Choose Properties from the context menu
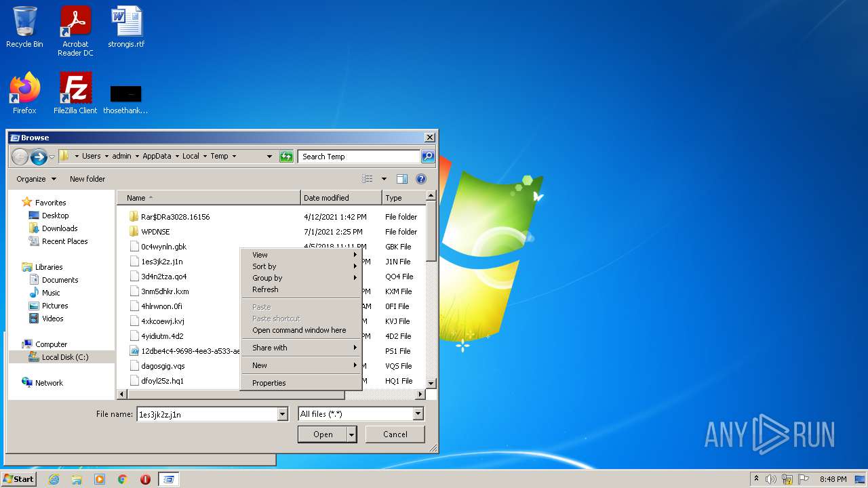The image size is (868, 488). click(301, 383)
